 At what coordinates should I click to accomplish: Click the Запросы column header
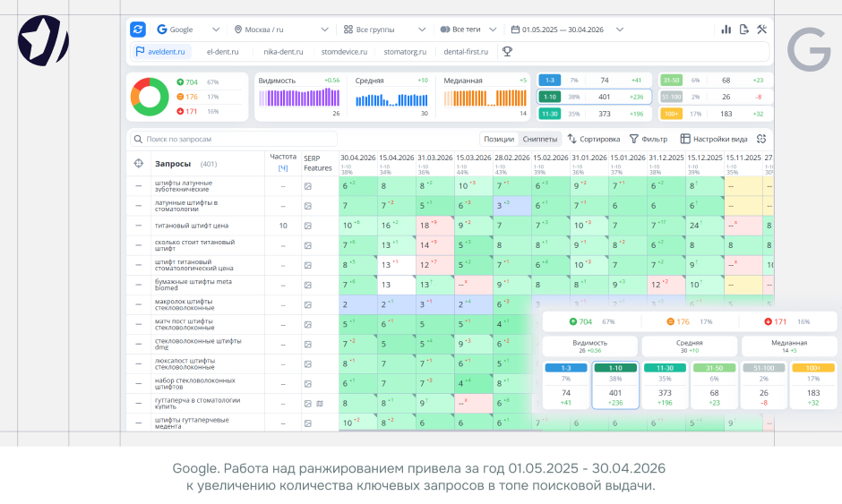[x=173, y=164]
